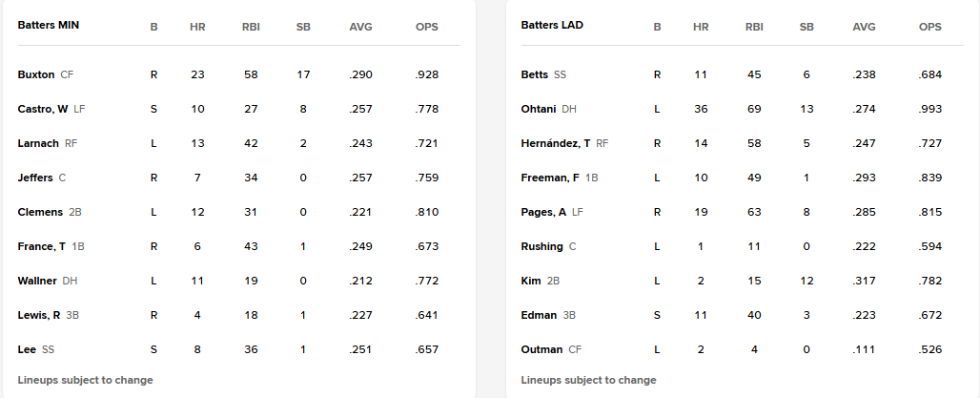
Task: Open Lewis, R player page
Action: point(39,315)
